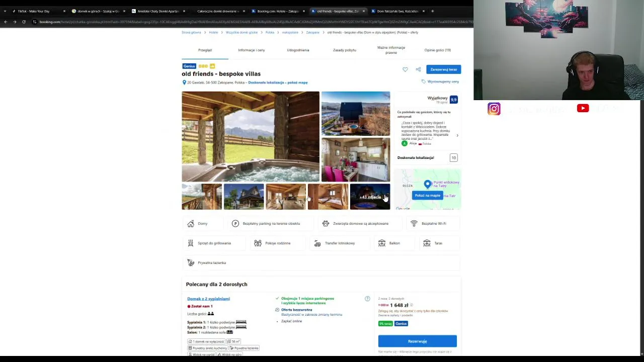This screenshot has width=644, height=362.
Task: Open the large hot tub terrace photo
Action: (x=251, y=137)
